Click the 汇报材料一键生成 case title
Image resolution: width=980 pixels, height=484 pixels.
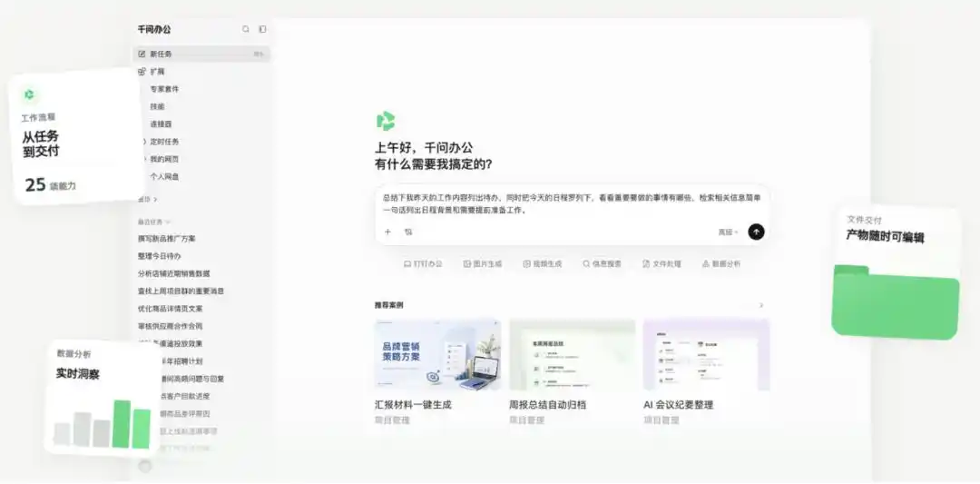[413, 405]
